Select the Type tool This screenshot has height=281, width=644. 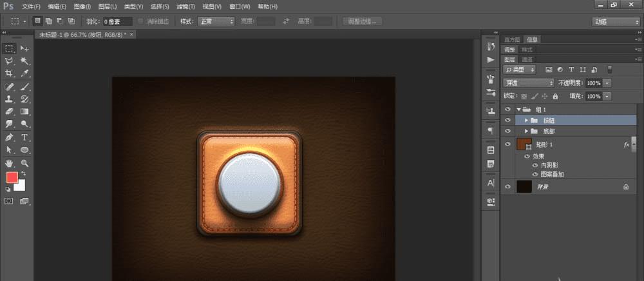coord(24,137)
